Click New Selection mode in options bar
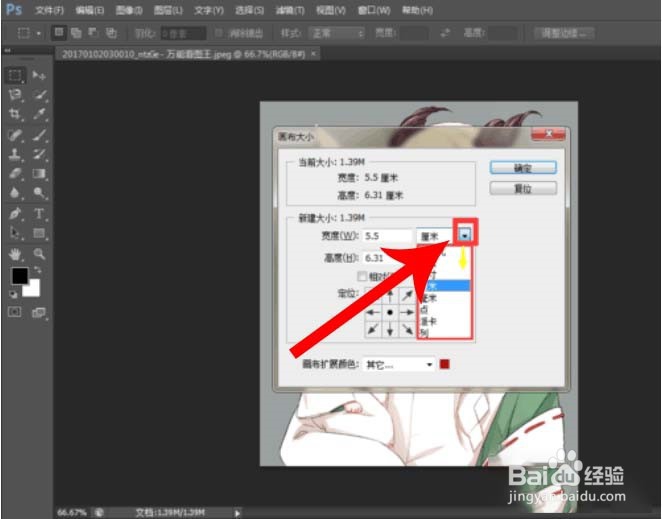 [59, 33]
